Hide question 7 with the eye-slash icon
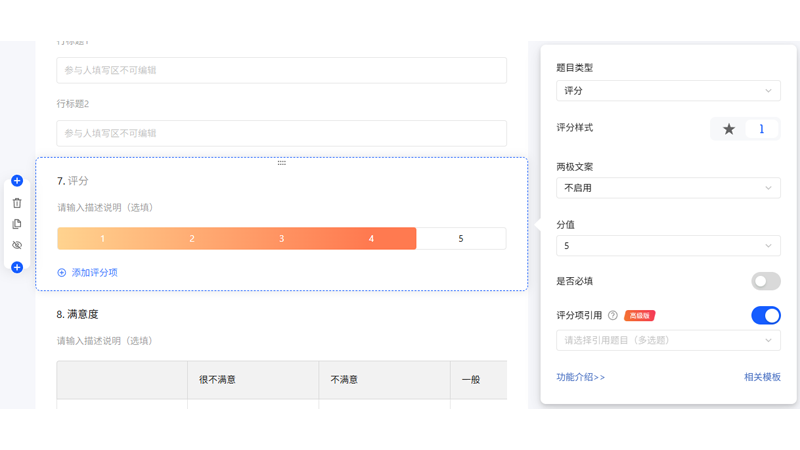The image size is (800, 450). click(17, 245)
